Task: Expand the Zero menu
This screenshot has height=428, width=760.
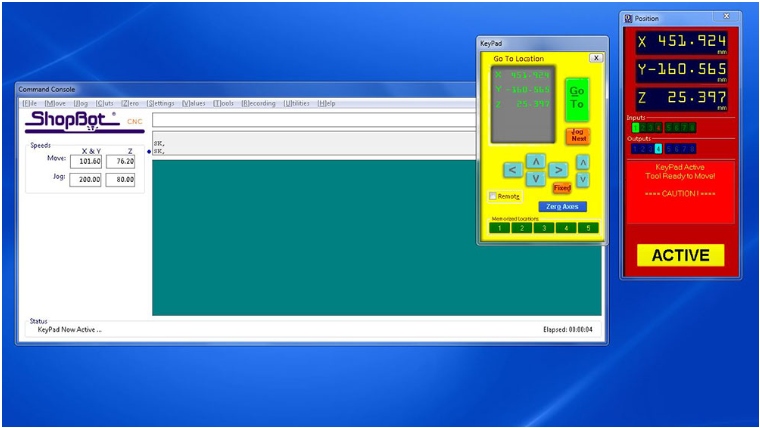Action: pos(130,103)
